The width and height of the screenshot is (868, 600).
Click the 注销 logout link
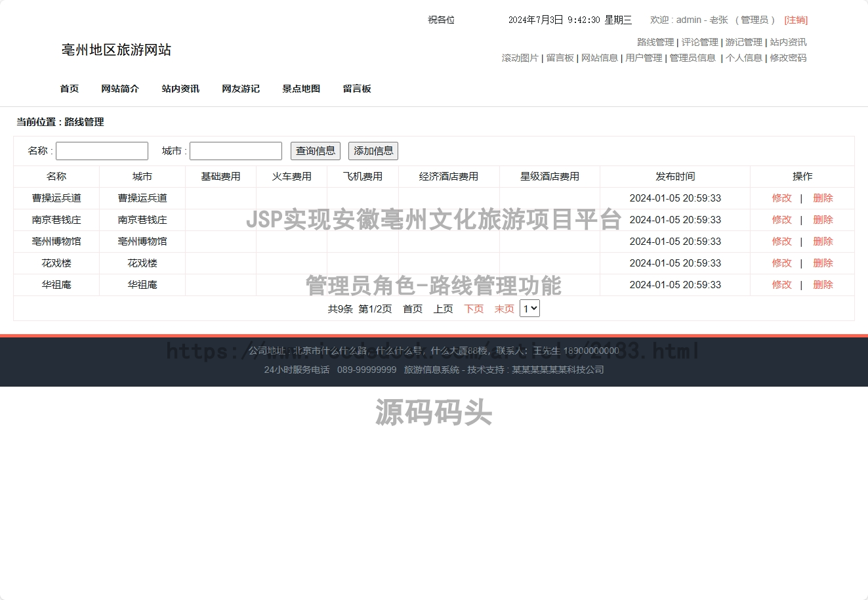pos(796,20)
